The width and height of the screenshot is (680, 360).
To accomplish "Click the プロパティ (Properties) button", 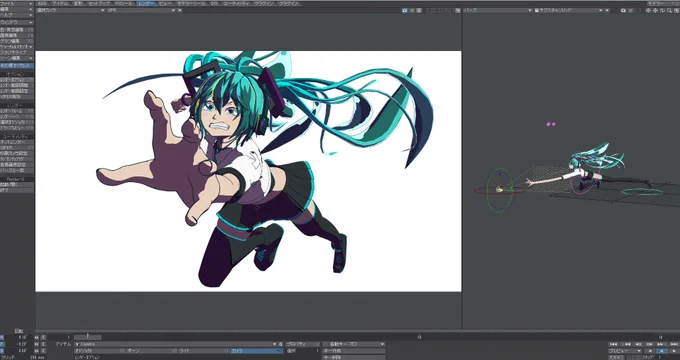I will [x=303, y=344].
